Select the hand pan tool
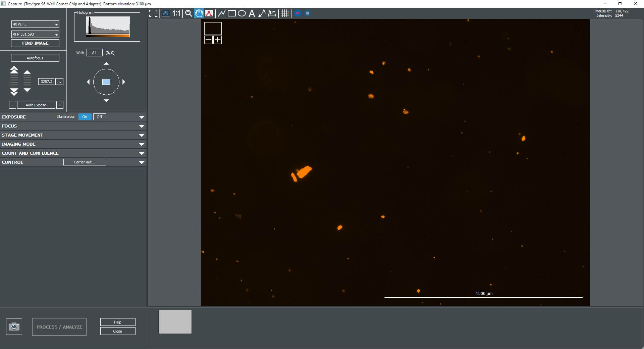The height and width of the screenshot is (349, 644). pyautogui.click(x=199, y=13)
